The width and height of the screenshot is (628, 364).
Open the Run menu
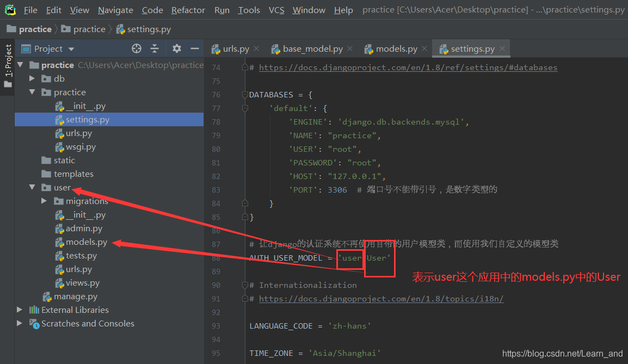click(x=222, y=10)
